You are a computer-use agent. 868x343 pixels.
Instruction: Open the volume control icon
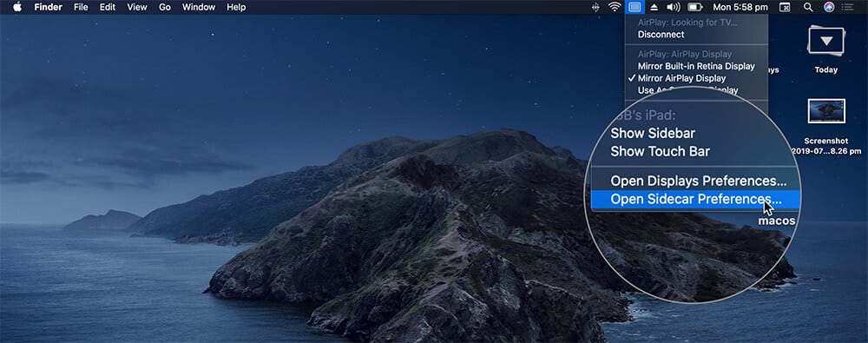(674, 7)
